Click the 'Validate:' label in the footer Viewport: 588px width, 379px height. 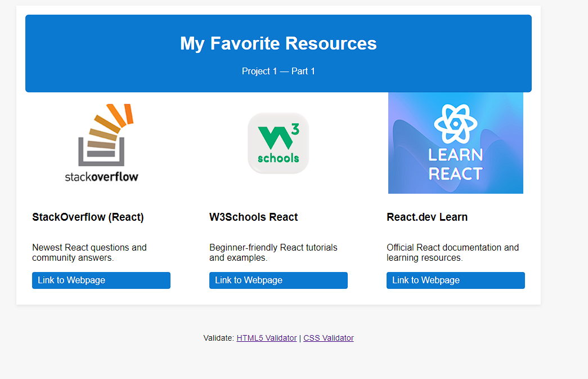(218, 338)
